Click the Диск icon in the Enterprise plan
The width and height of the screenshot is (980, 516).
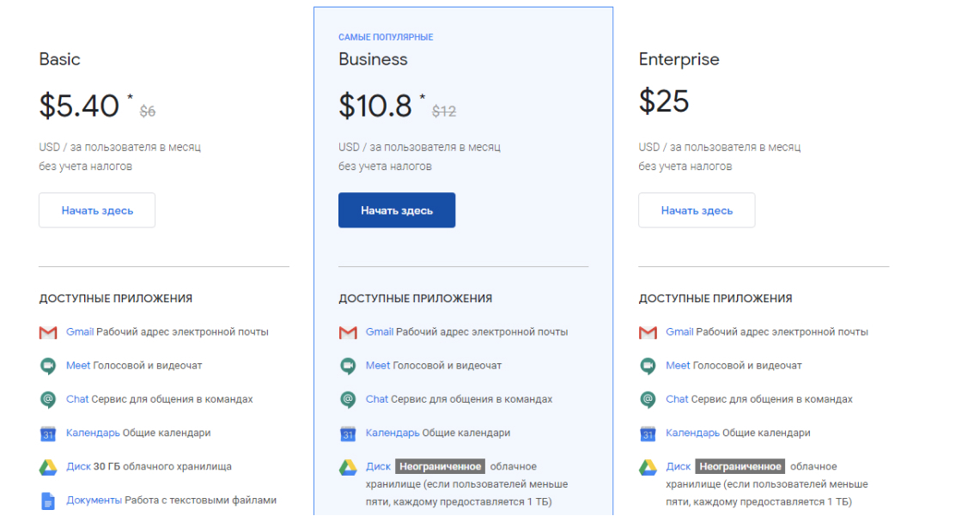pos(647,466)
